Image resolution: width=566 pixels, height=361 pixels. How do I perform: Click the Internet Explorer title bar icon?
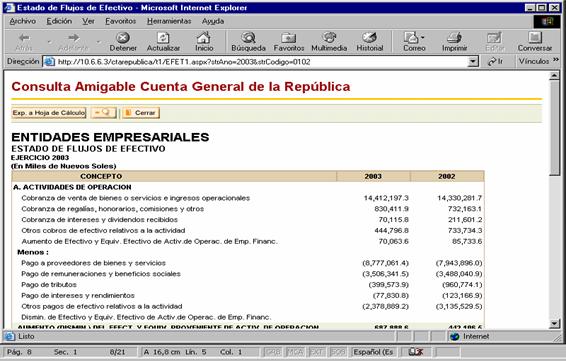[x=9, y=8]
